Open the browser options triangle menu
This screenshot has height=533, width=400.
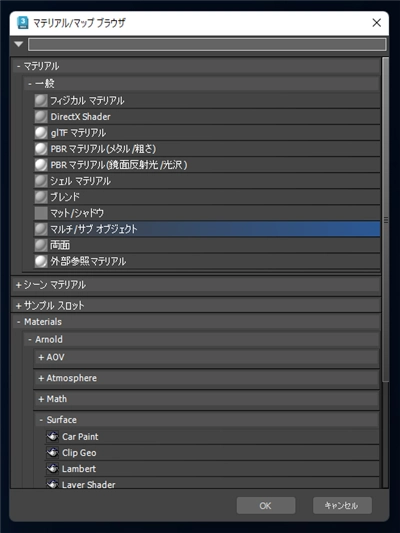point(19,44)
